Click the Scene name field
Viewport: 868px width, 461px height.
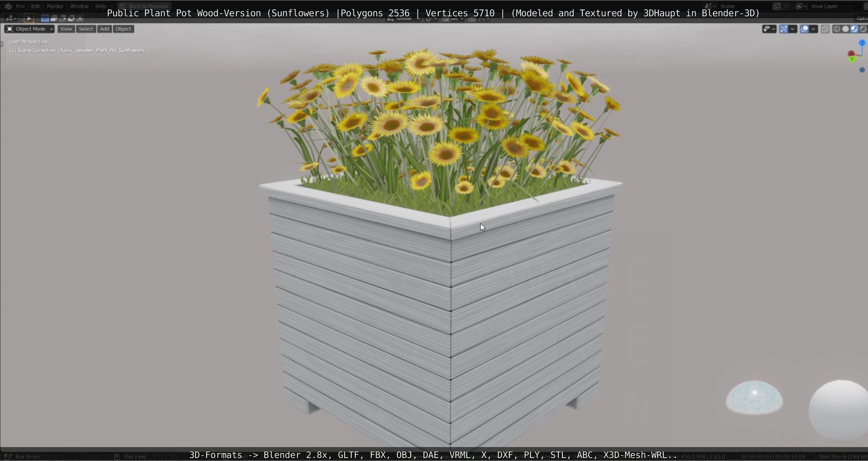[745, 6]
